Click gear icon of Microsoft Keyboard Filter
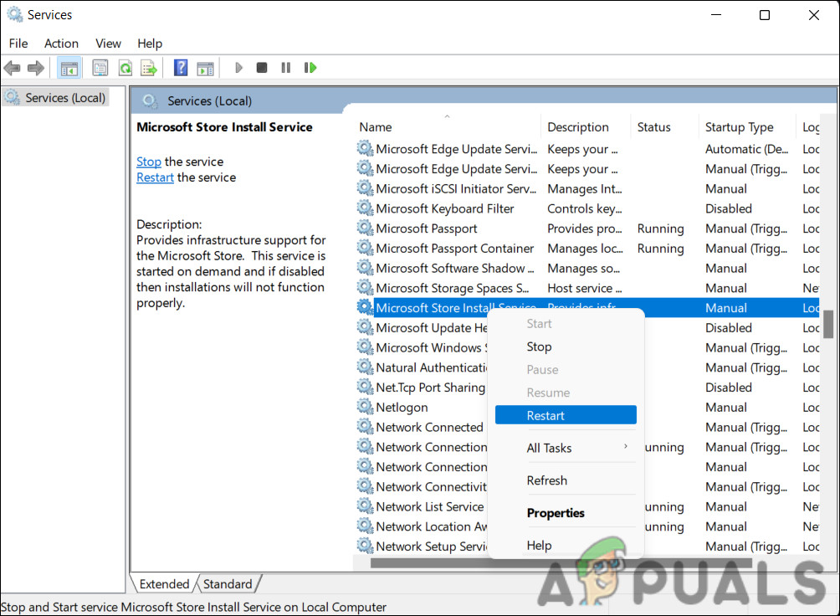The height and width of the screenshot is (616, 840). (x=366, y=208)
